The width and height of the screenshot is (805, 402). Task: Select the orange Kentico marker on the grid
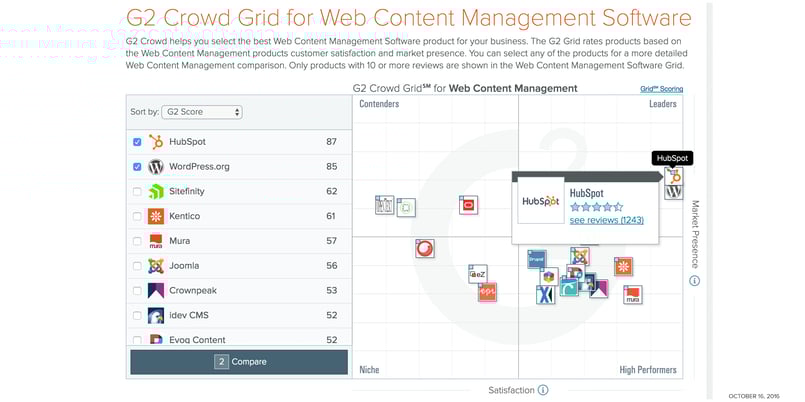pos(623,266)
